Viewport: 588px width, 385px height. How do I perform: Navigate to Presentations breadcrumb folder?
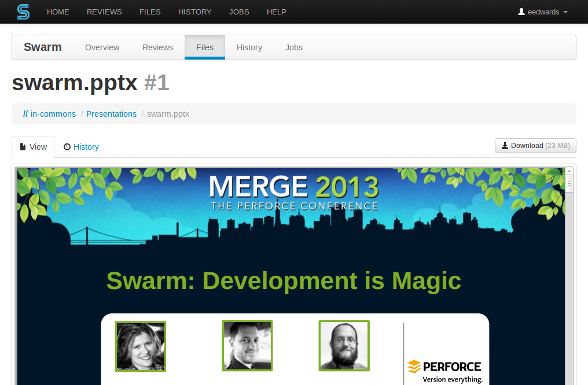pos(111,114)
